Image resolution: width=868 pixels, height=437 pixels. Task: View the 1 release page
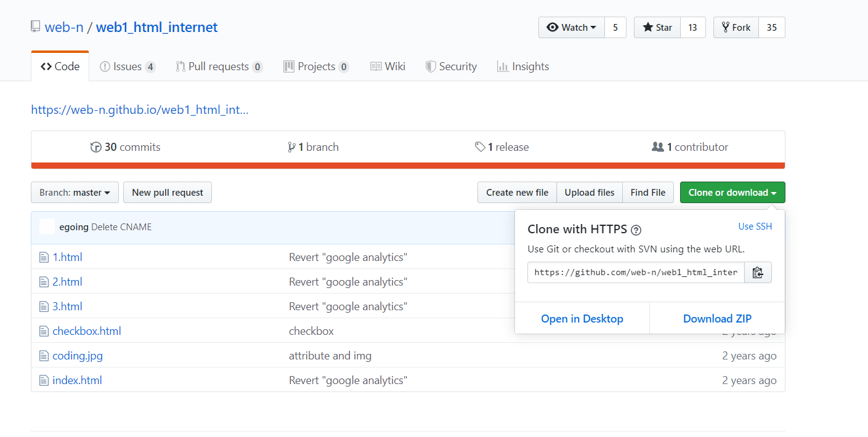tap(502, 147)
